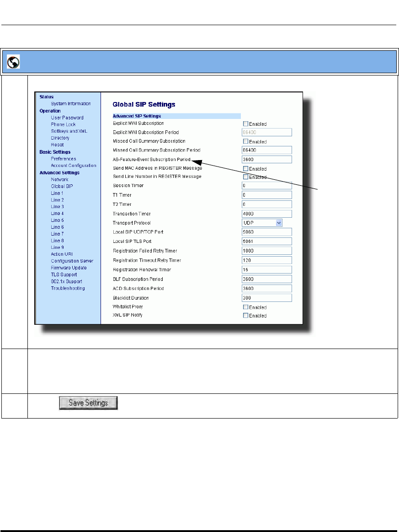Screen dimensions: 399x532
Task: Click the Transaction Timer field
Action: tap(267, 214)
